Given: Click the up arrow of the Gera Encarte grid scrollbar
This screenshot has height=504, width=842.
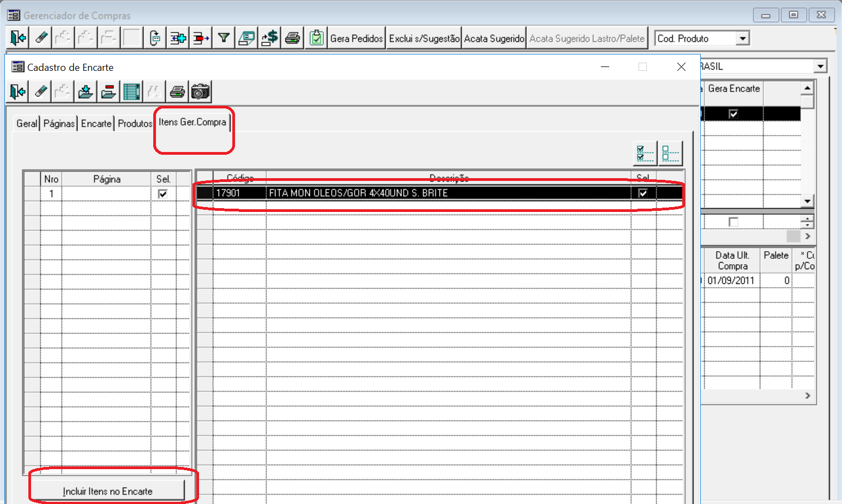Looking at the screenshot, I should [808, 88].
